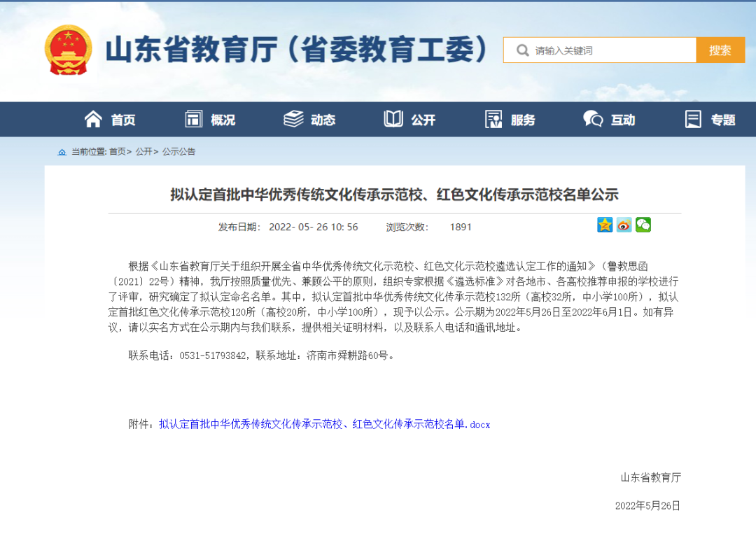Open the attached 名单.docx file link

coord(324,424)
